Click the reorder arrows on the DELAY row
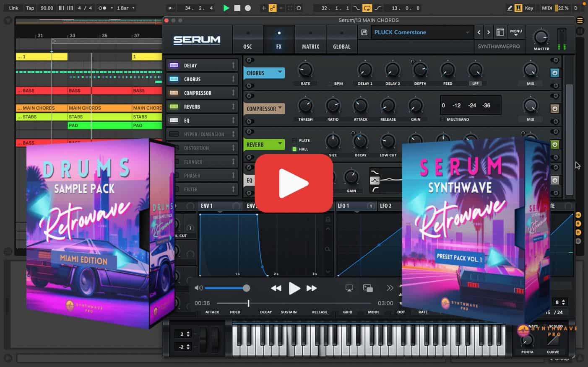 coord(233,65)
